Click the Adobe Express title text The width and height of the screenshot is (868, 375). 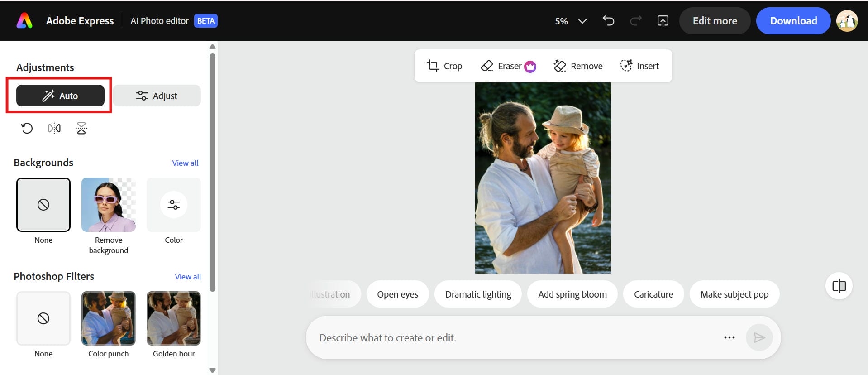80,21
